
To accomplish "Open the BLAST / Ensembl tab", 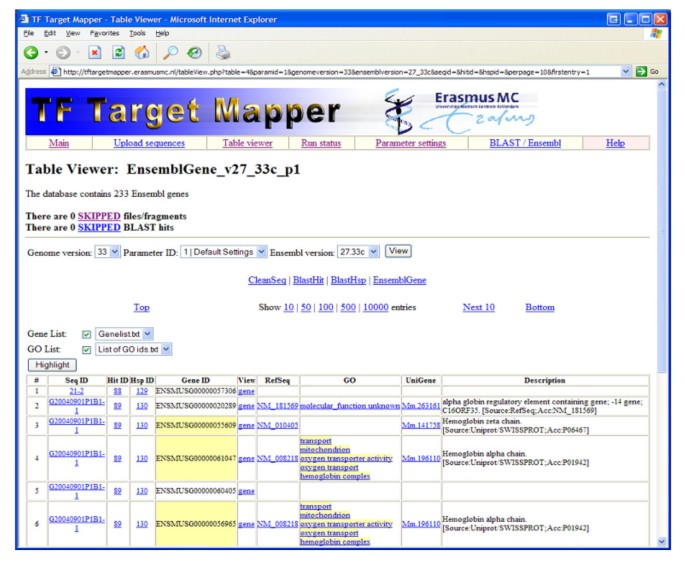I will point(525,143).
